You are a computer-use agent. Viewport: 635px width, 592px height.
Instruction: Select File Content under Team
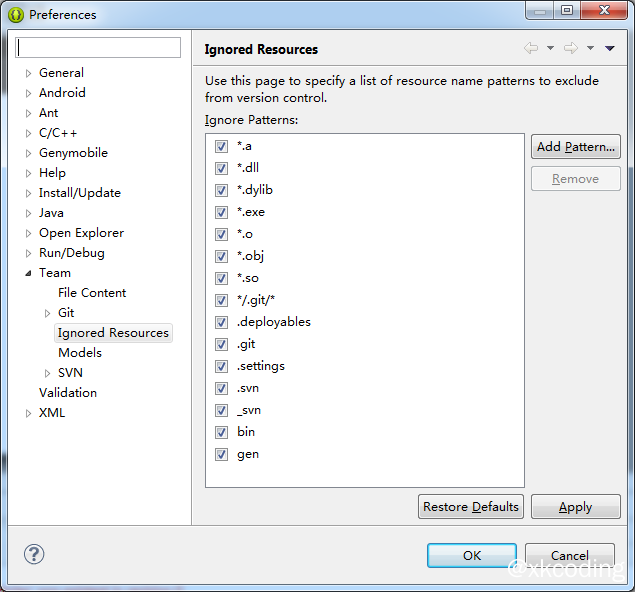(92, 293)
